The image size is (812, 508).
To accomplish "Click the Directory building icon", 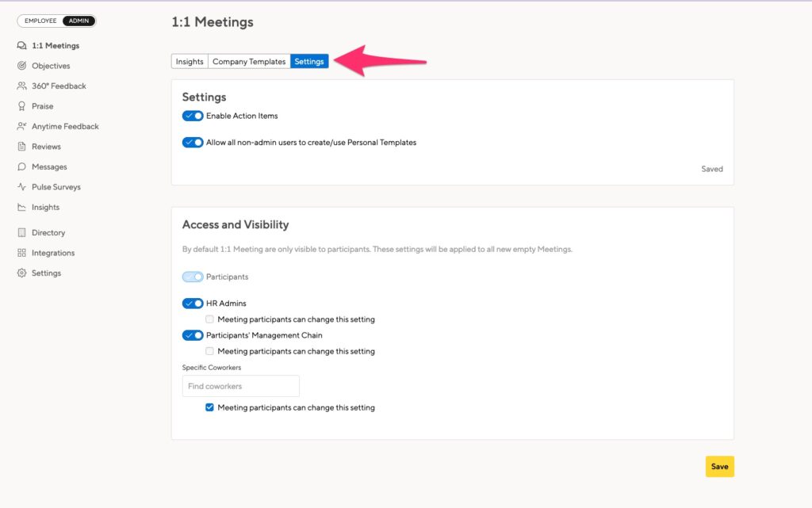I will [x=21, y=233].
